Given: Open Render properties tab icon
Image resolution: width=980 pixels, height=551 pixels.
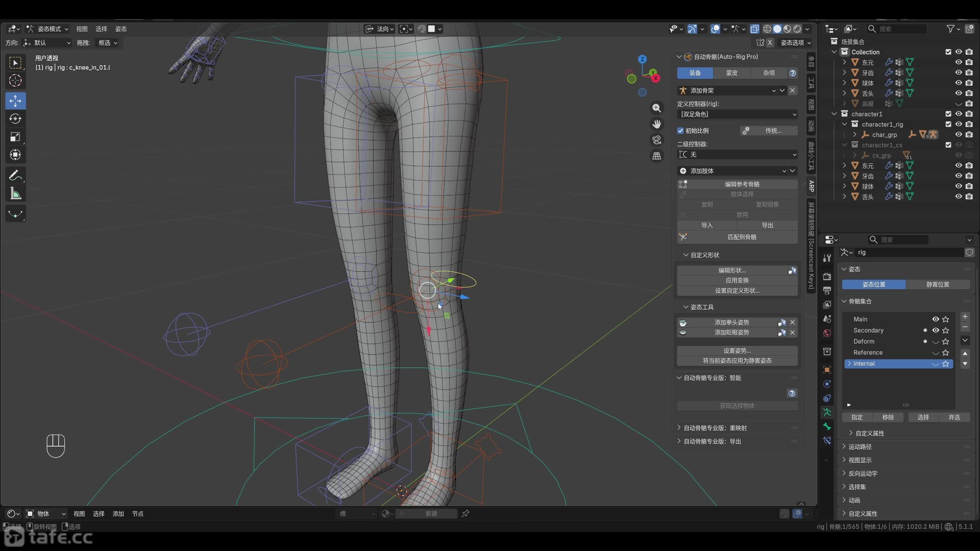Looking at the screenshot, I should point(827,276).
